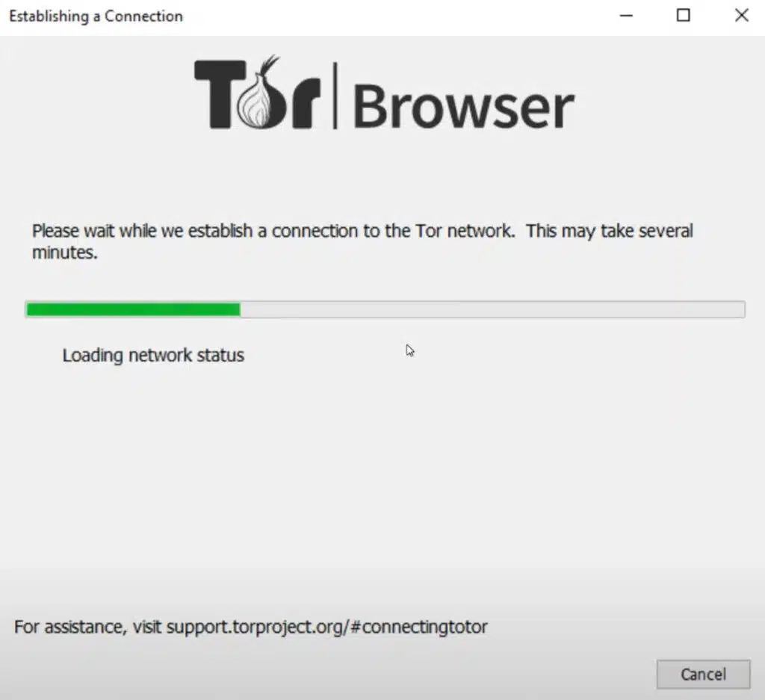
Task: Click the Loading network status text
Action: coord(153,355)
